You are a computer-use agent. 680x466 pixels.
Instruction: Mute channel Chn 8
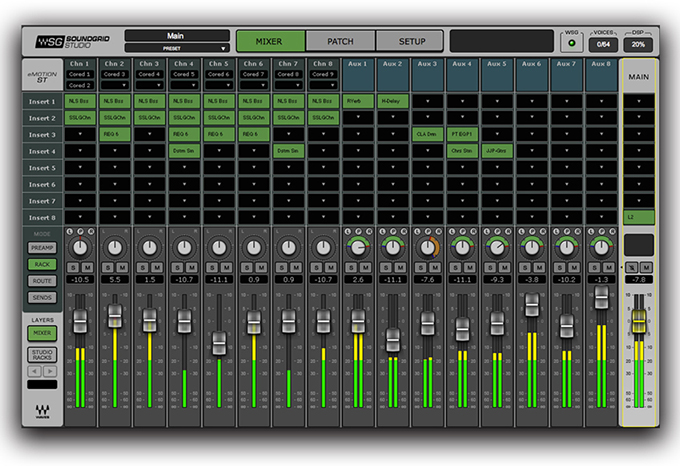330,267
